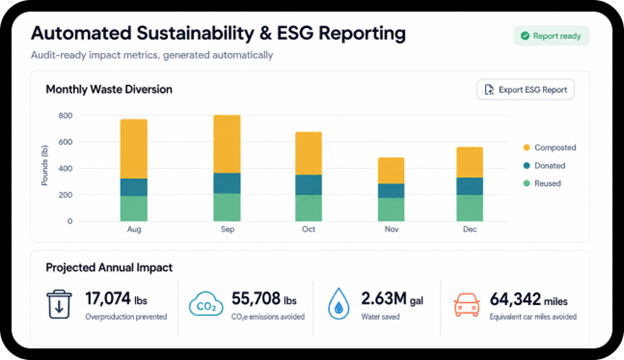This screenshot has width=624, height=360.
Task: Click the Dec composted yellow bar segment
Action: point(470,162)
